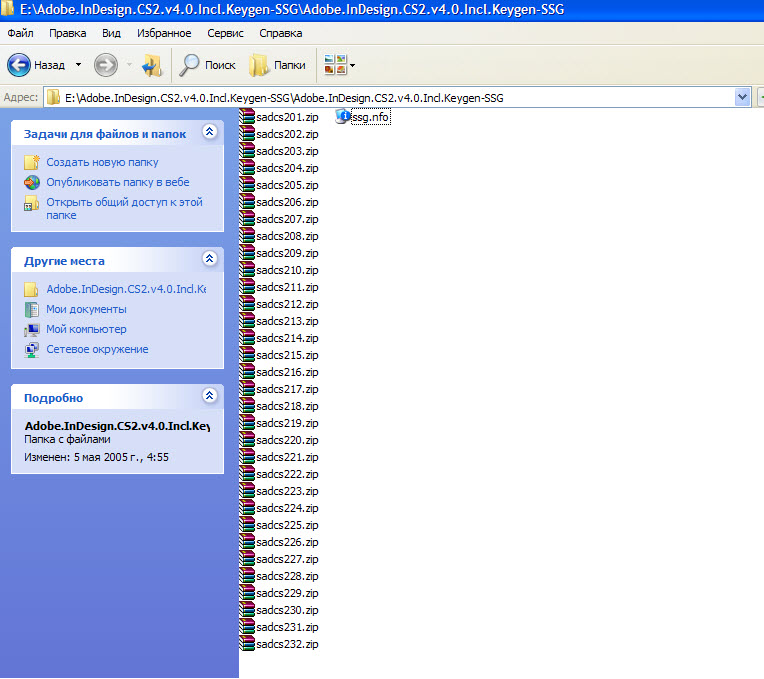Open the Правка menu
The image size is (764, 679).
click(x=68, y=33)
